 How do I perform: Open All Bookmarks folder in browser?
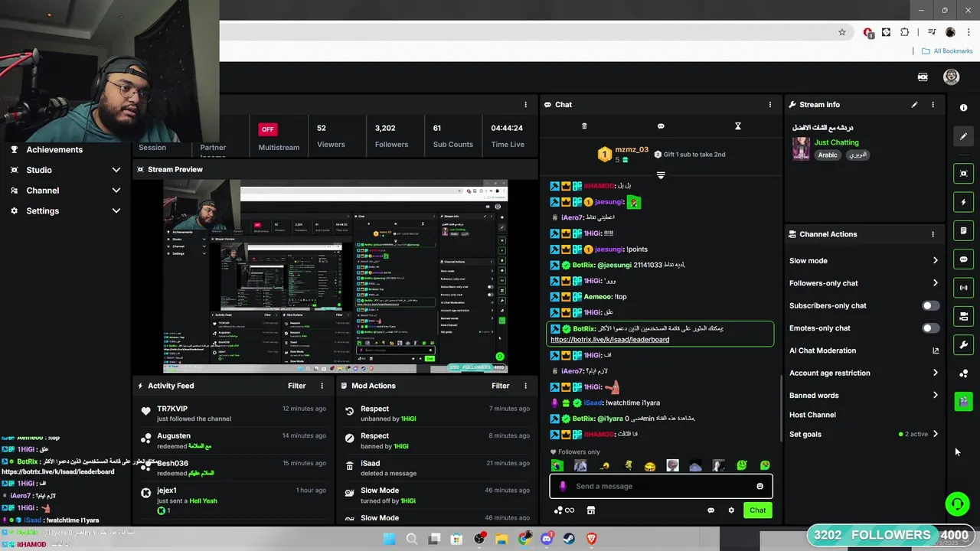click(947, 51)
